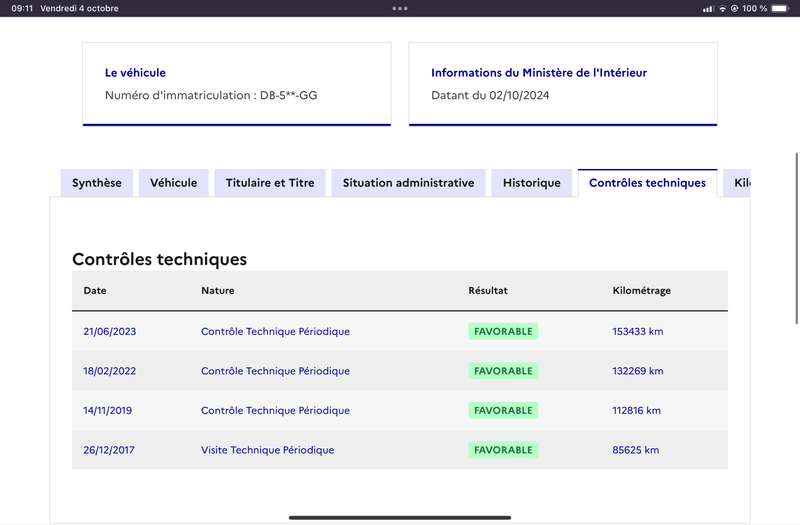The height and width of the screenshot is (525, 800).
Task: Click the Kilométrage column header
Action: [x=641, y=290]
